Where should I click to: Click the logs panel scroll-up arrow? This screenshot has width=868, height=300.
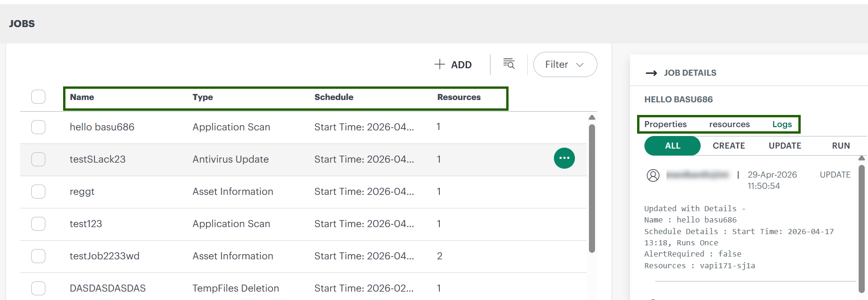[x=861, y=158]
